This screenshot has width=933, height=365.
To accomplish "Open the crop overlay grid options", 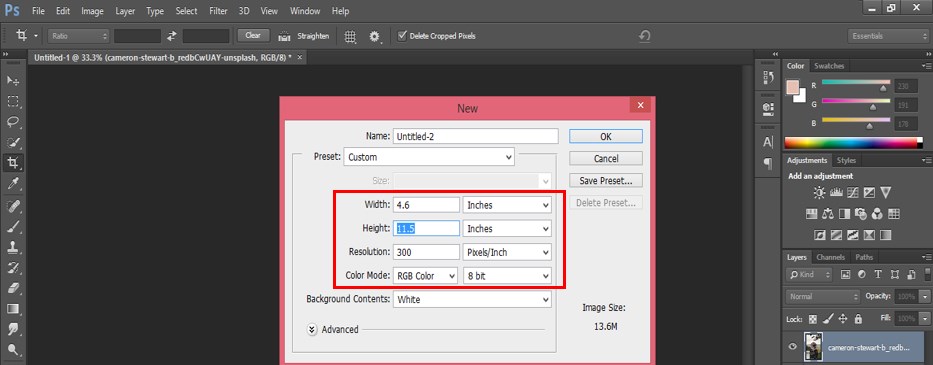I will click(350, 36).
